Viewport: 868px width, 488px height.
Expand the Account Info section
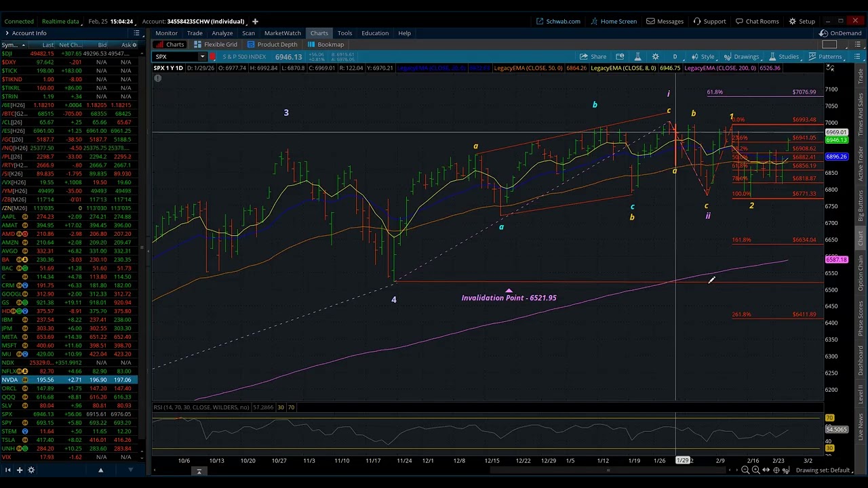point(25,33)
